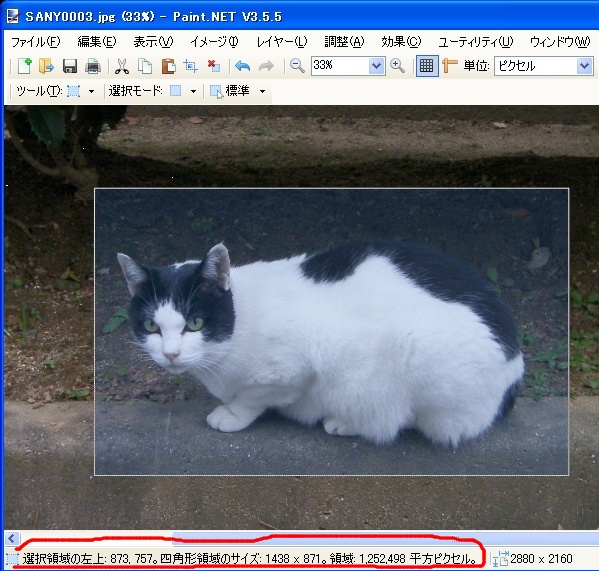The width and height of the screenshot is (599, 571).
Task: Click the selection icon in status bar
Action: (12, 559)
